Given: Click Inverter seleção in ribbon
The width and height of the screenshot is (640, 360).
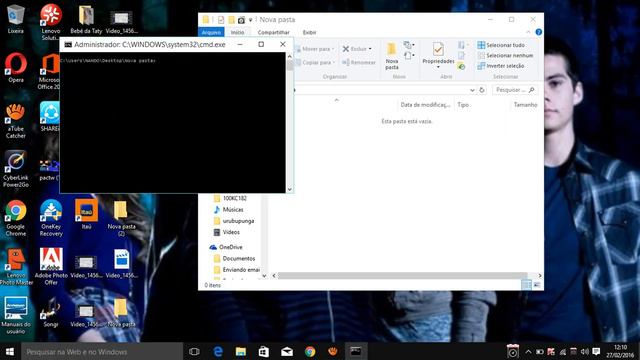Looking at the screenshot, I should [500, 66].
